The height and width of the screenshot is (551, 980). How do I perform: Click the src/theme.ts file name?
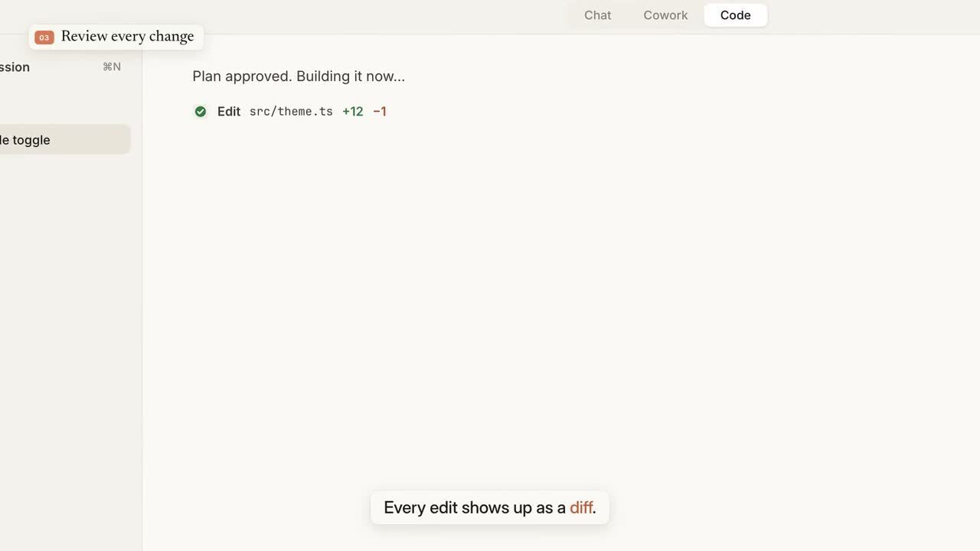pyautogui.click(x=291, y=112)
